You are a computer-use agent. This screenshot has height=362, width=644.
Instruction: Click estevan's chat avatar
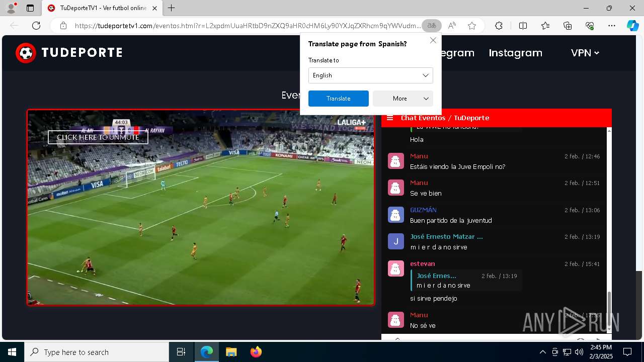tap(396, 268)
